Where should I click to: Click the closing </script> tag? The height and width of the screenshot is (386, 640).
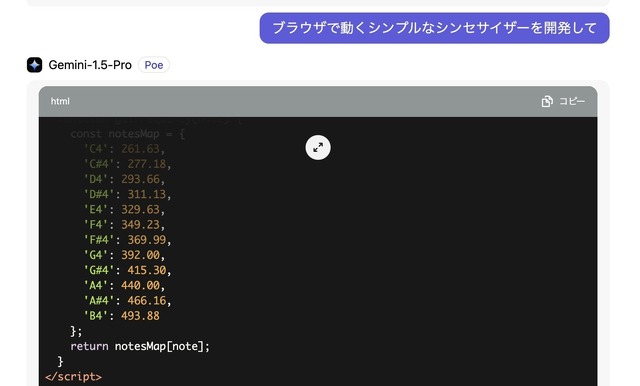click(x=73, y=377)
